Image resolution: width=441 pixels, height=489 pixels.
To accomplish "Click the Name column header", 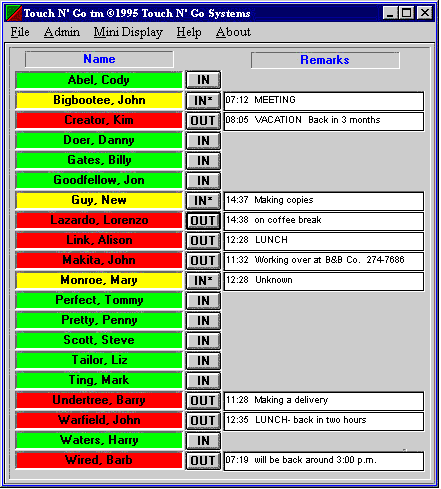I will tap(99, 59).
